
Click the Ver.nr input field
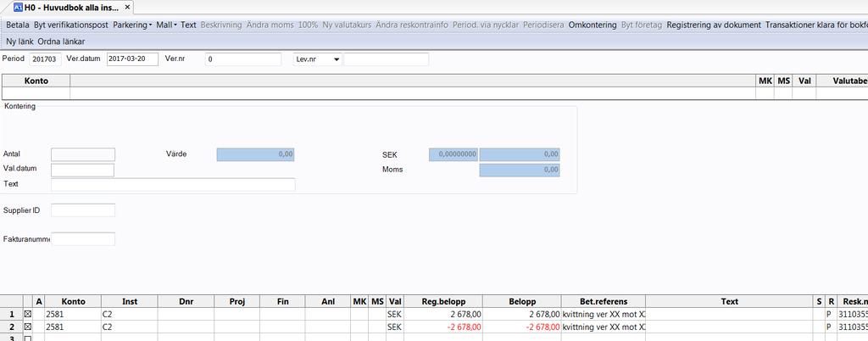[243, 59]
